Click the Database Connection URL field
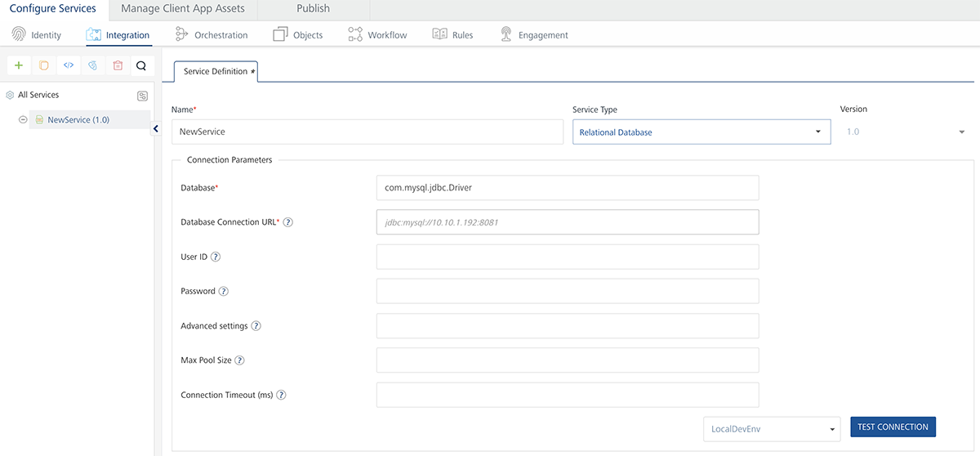980x456 pixels. click(568, 222)
